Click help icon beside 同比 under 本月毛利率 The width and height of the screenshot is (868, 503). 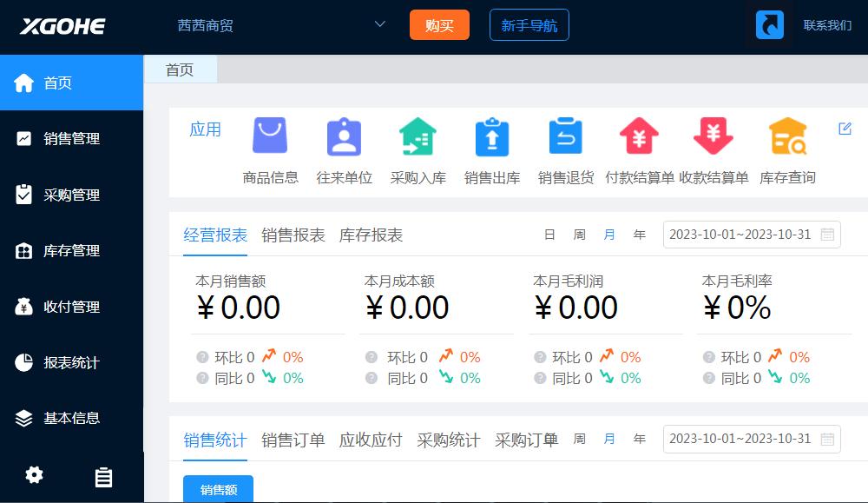click(x=709, y=378)
